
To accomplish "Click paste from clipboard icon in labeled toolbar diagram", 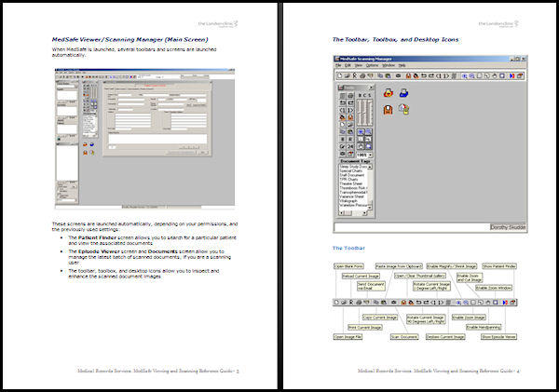I will click(x=384, y=303).
